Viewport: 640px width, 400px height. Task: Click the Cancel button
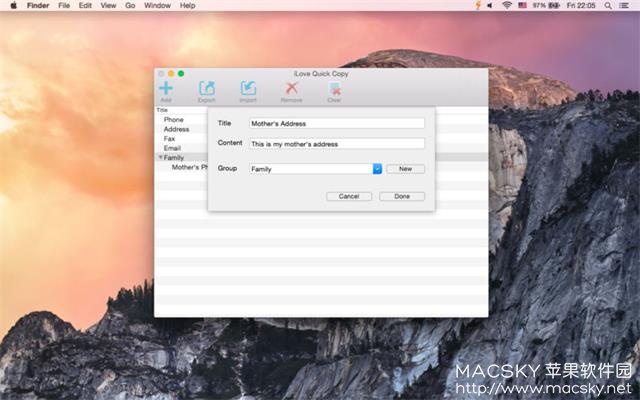click(349, 196)
